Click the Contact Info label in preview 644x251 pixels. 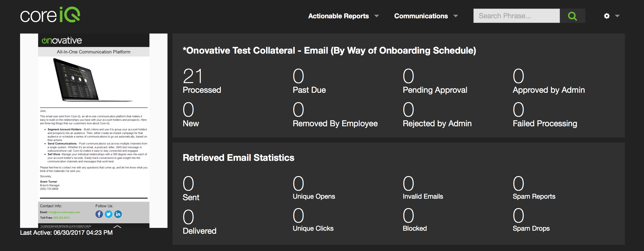51,206
